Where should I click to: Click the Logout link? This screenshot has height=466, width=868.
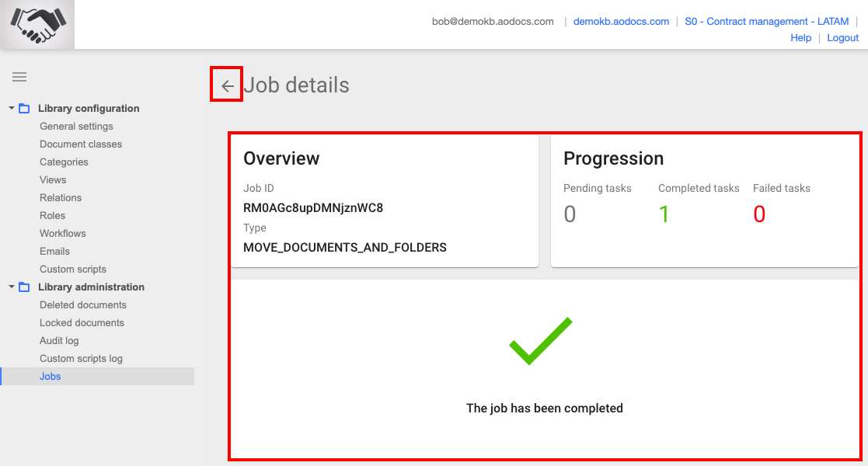842,38
